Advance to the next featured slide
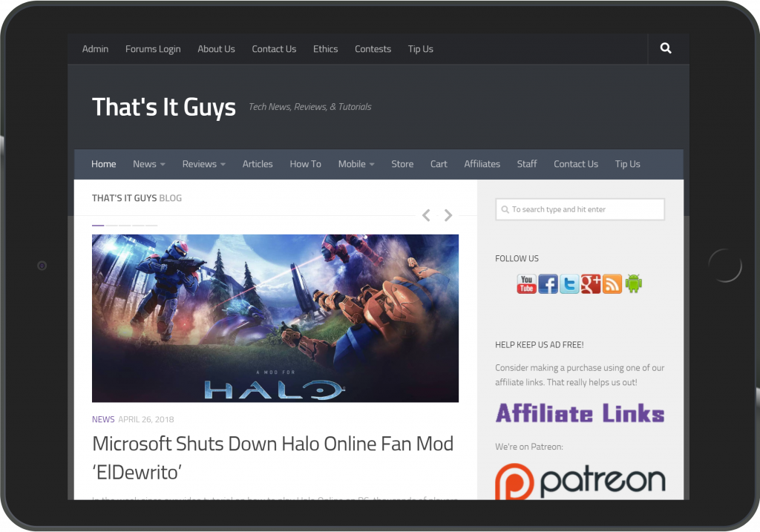This screenshot has height=532, width=760. pyautogui.click(x=448, y=215)
